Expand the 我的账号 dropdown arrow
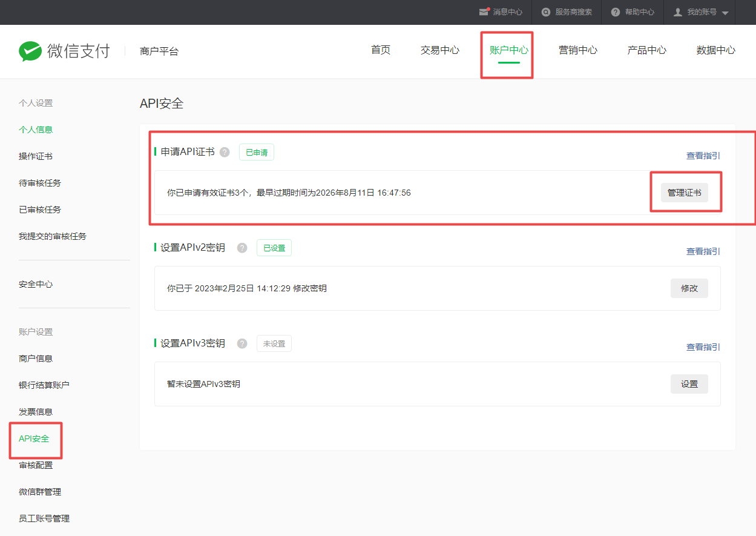The image size is (756, 536). point(725,13)
